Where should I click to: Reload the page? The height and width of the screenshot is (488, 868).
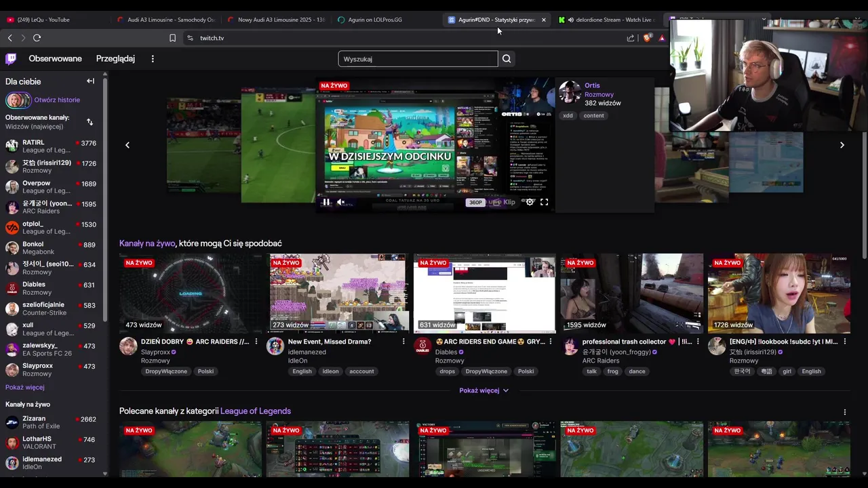point(37,38)
